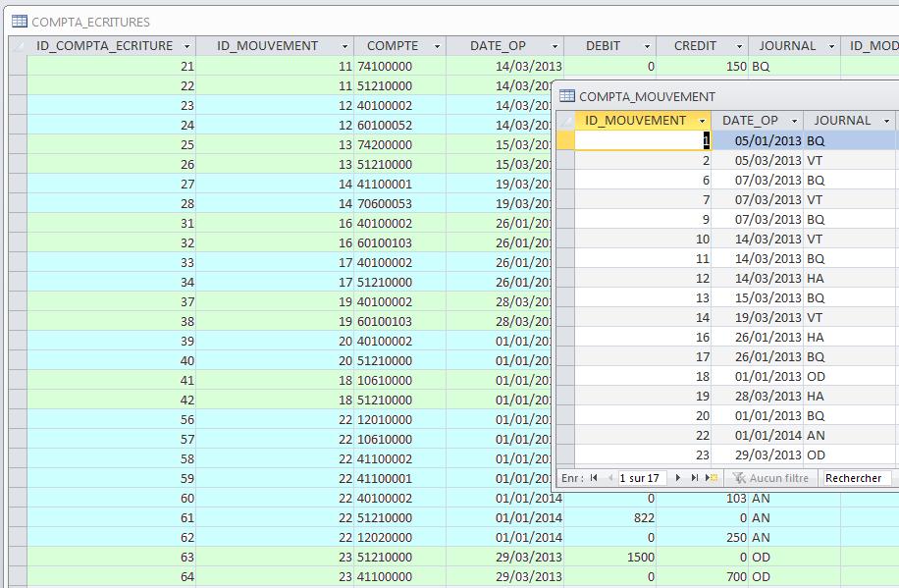Image resolution: width=899 pixels, height=588 pixels.
Task: Click COMPTA_MOUVEMENT date 28/03/2013
Action: pos(758,396)
